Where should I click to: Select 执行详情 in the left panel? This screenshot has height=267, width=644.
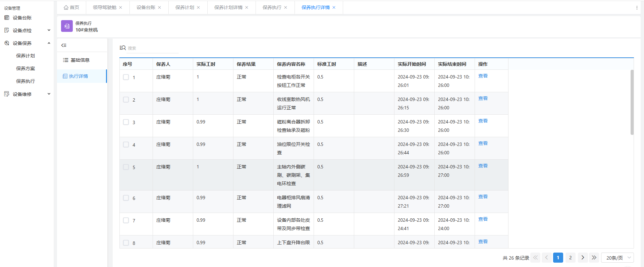pos(82,76)
